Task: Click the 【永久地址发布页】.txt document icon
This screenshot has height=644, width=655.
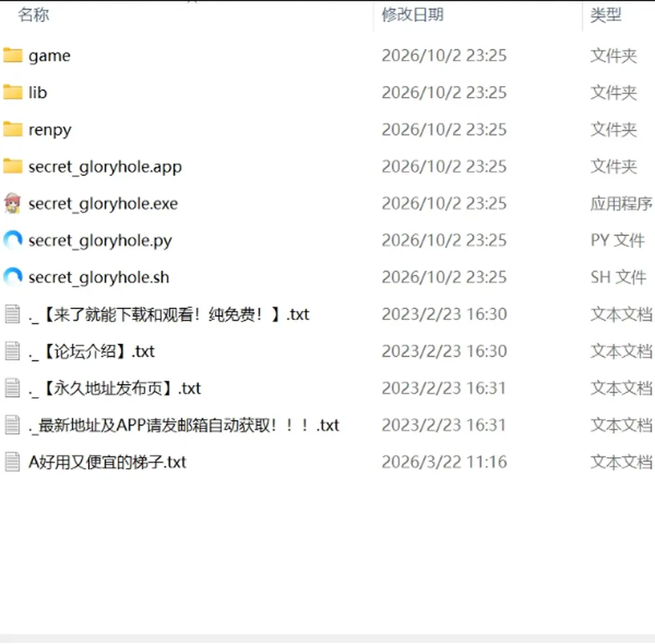Action: pyautogui.click(x=12, y=388)
